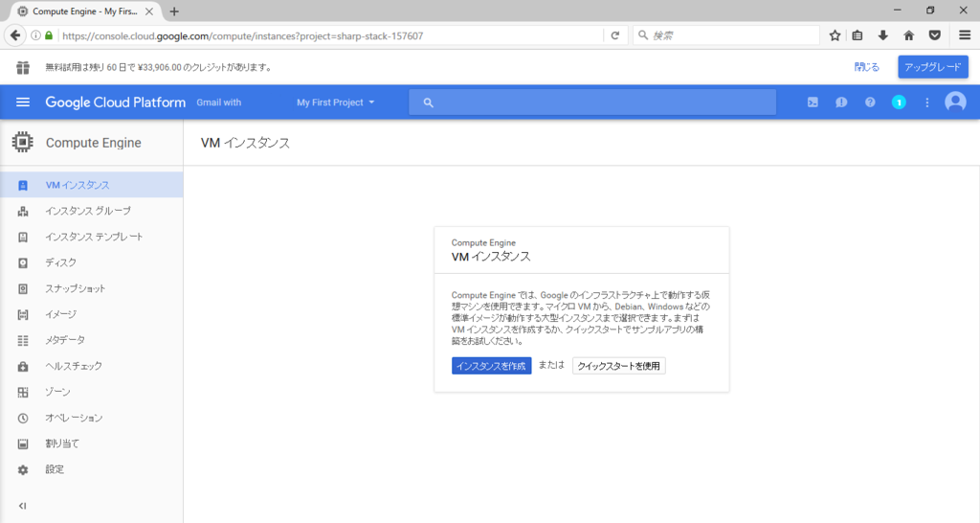Open イメージ in sidebar

(x=91, y=314)
